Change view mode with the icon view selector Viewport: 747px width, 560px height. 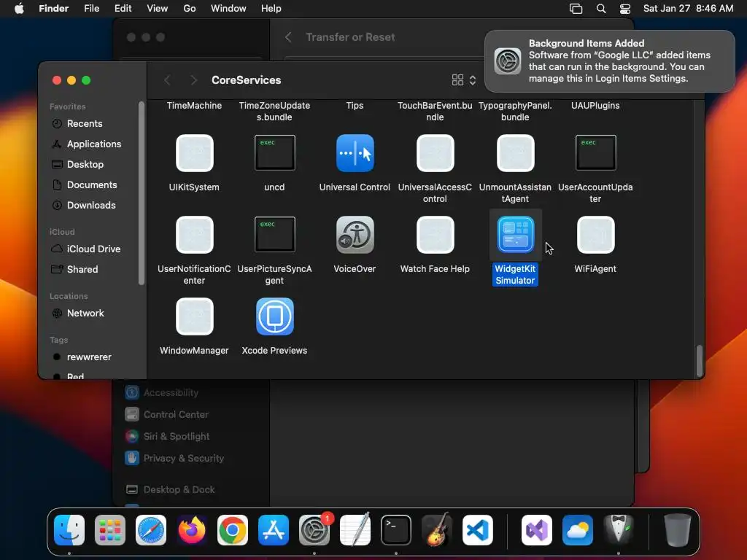coord(464,80)
